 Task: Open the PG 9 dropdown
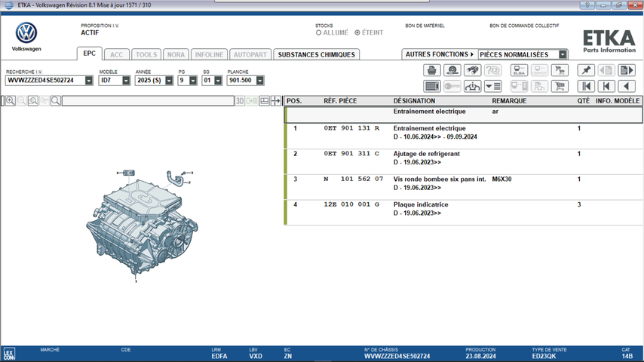coord(193,81)
